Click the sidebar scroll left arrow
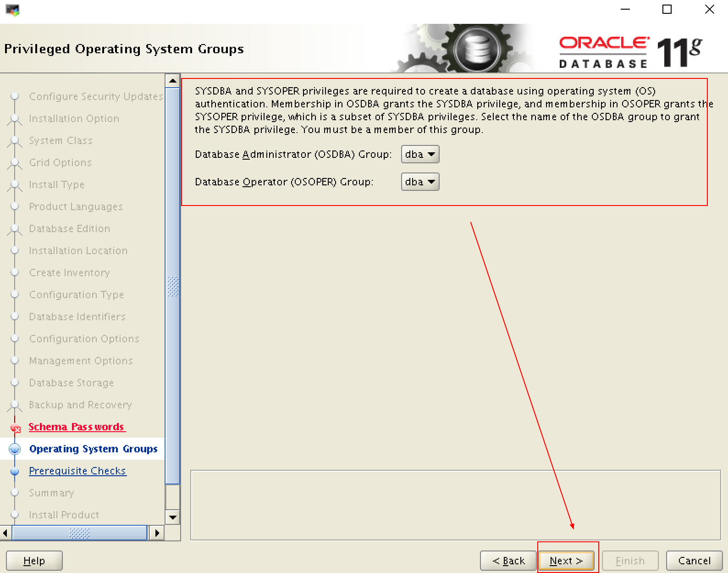Viewport: 728px width, 573px height. 5,533
